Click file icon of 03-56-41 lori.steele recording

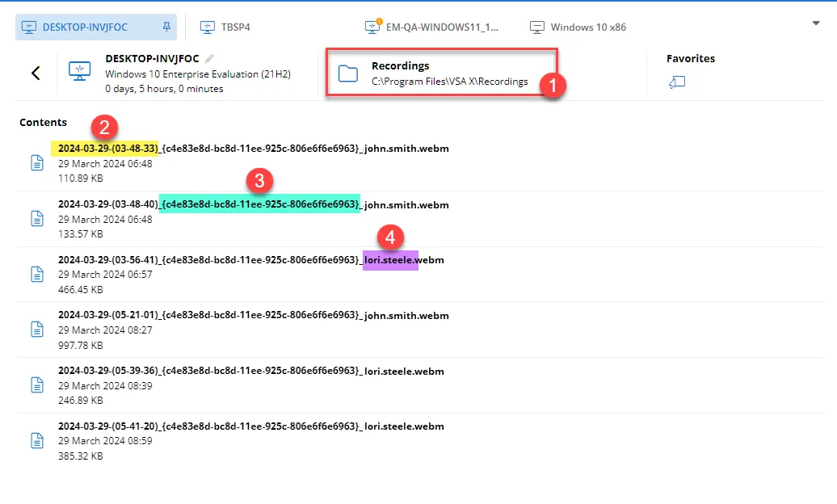[x=37, y=274]
